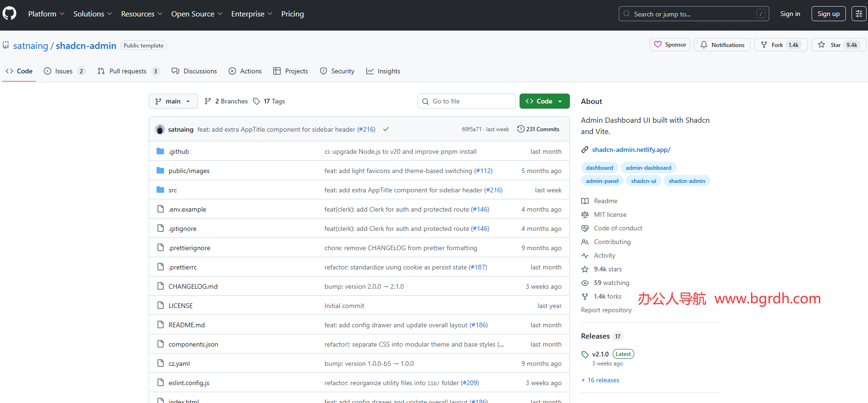Image resolution: width=868 pixels, height=403 pixels.
Task: Open the .prettierignore file
Action: 189,248
